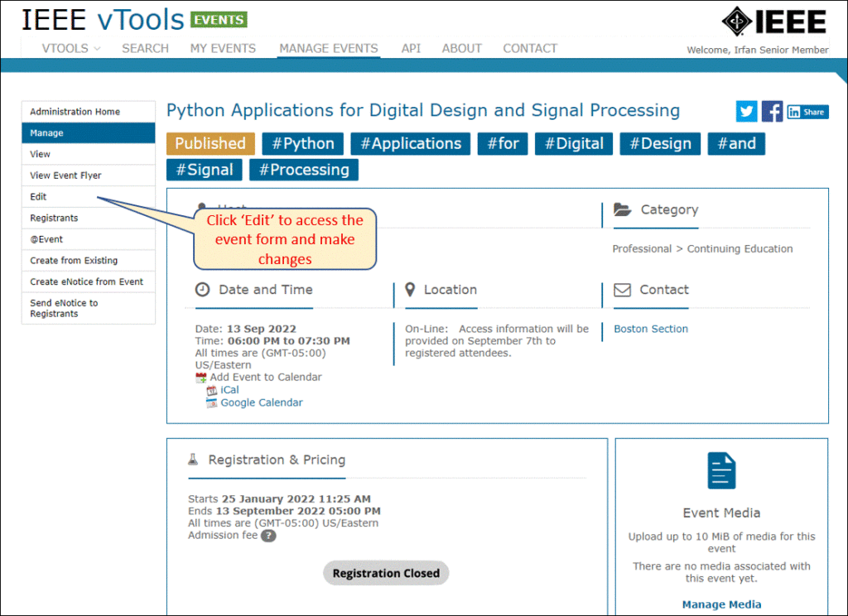Click the Date and Time clock icon
This screenshot has width=848, height=616.
point(202,290)
